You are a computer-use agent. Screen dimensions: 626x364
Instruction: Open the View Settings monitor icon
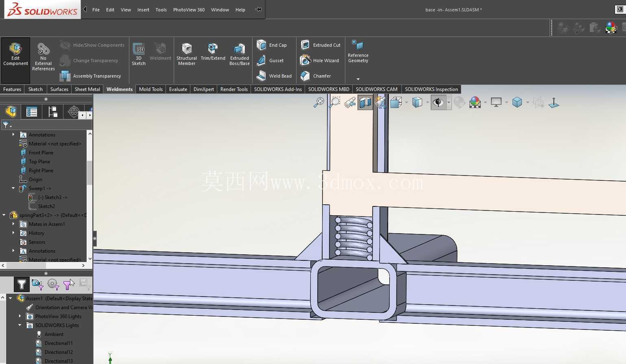tap(496, 102)
